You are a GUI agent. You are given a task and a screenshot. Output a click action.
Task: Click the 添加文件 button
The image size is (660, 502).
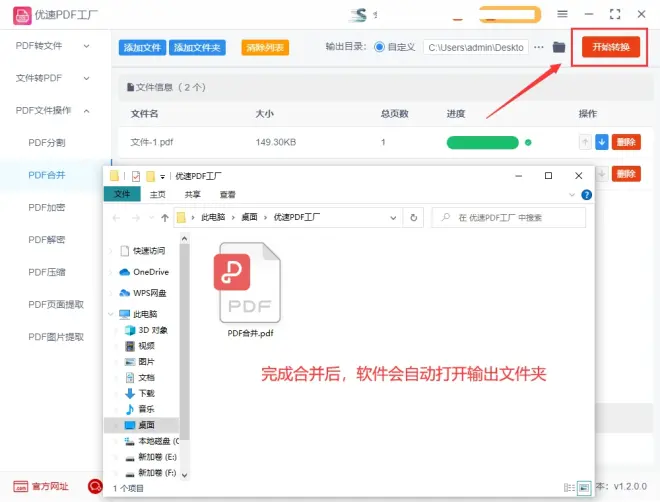tap(142, 48)
